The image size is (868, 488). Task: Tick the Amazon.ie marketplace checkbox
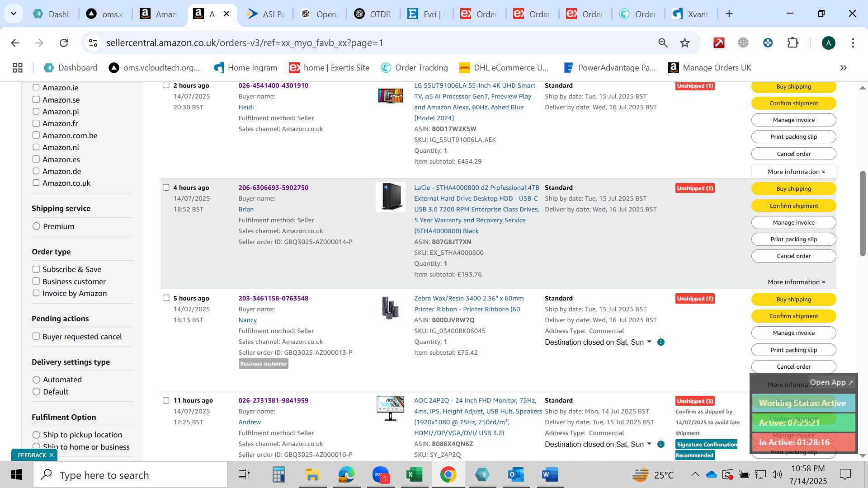(36, 88)
